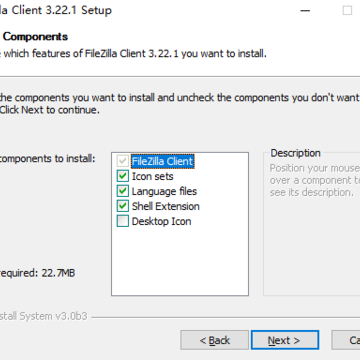Image resolution: width=360 pixels, height=360 pixels.
Task: Select the Desktop Icon label
Action: point(161,221)
